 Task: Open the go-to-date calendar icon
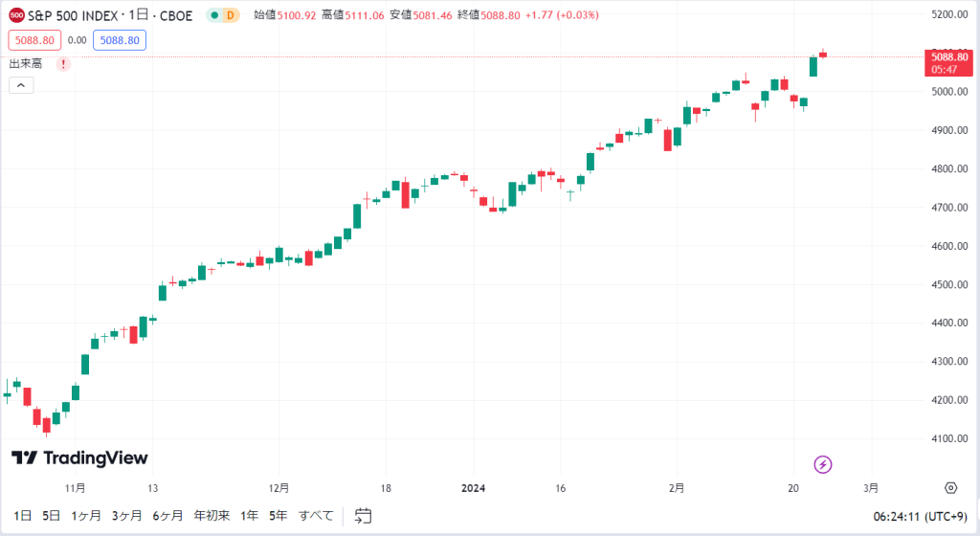point(363,515)
